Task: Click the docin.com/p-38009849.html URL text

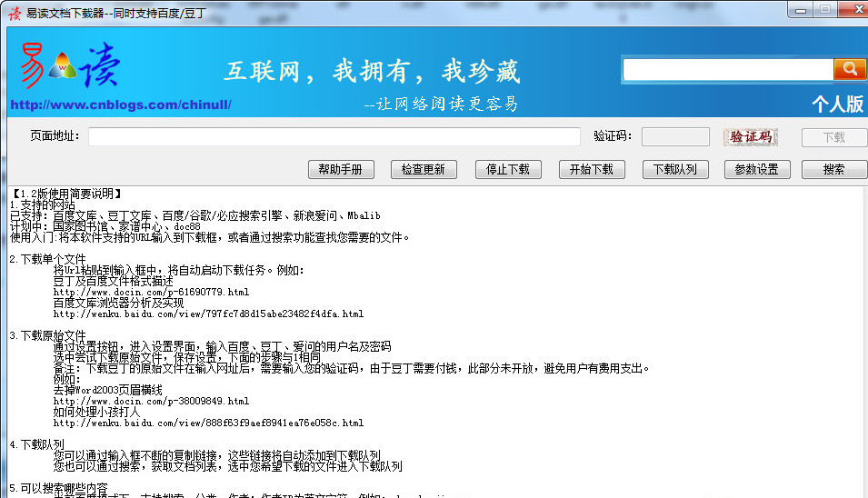Action: (x=151, y=401)
